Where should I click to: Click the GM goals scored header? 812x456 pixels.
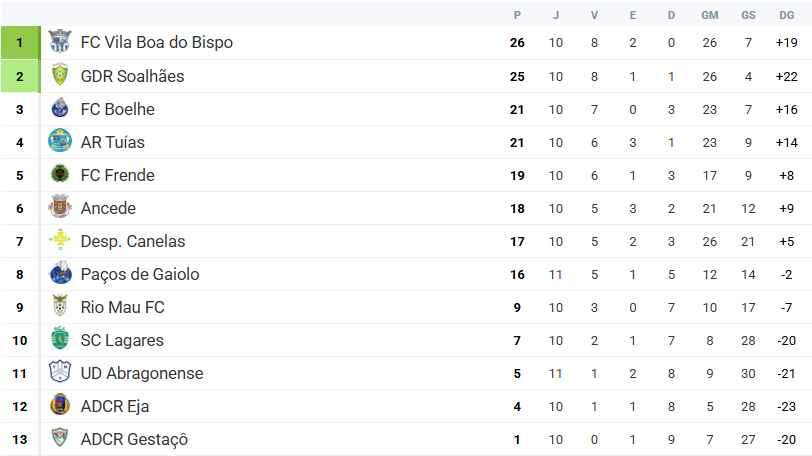(710, 15)
